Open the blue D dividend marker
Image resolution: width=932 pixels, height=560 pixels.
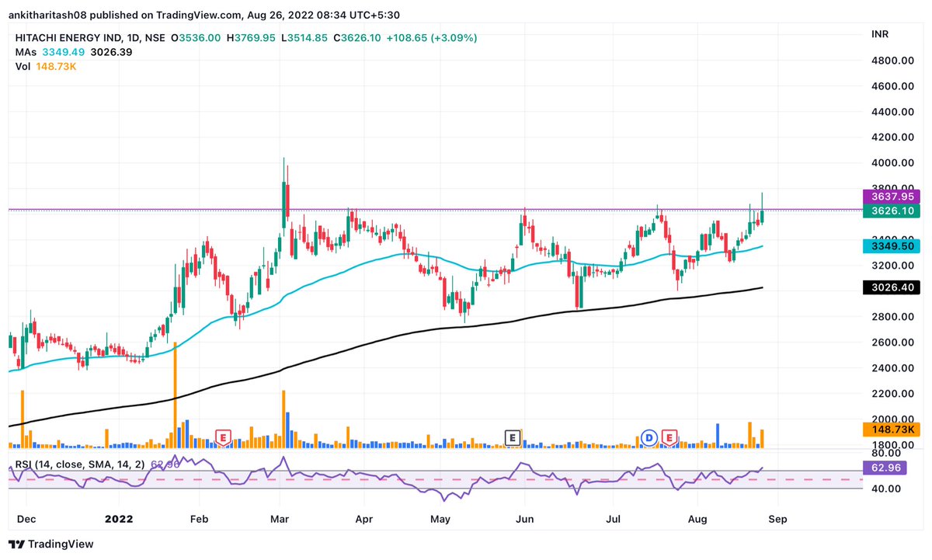tap(649, 438)
